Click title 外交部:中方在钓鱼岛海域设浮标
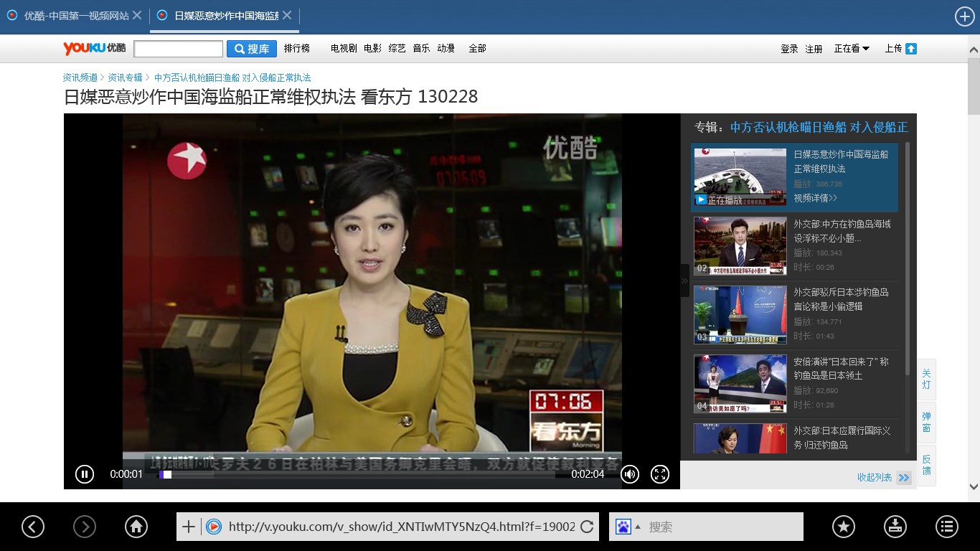980x551 pixels. pos(842,231)
